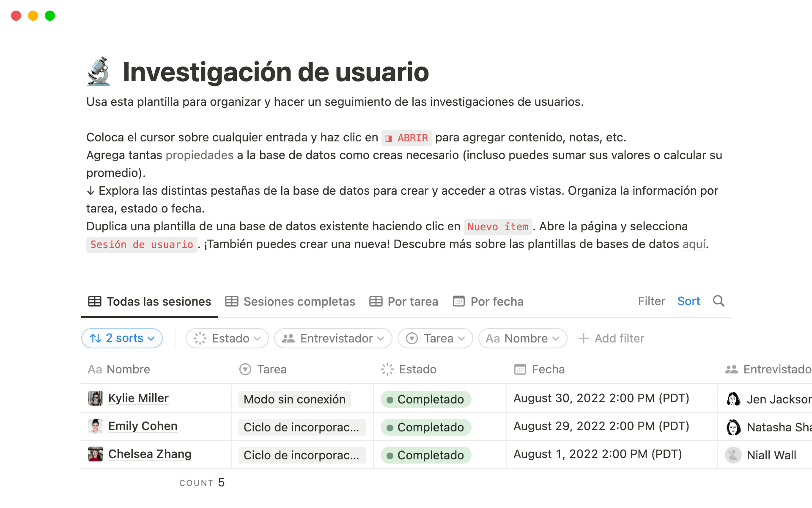Screen dimensions: 812x508
Task: Click Emily Cohen's avatar thumbnail
Action: [x=96, y=426]
